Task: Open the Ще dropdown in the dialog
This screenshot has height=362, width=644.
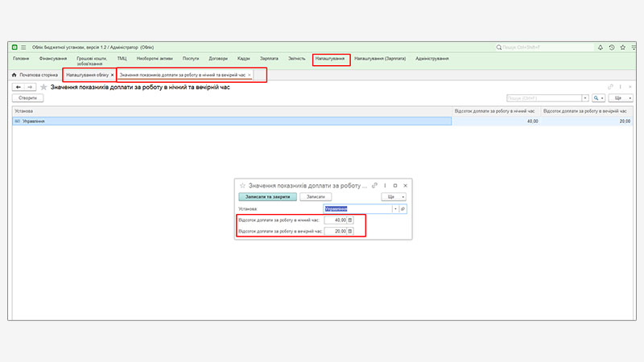Action: [393, 196]
